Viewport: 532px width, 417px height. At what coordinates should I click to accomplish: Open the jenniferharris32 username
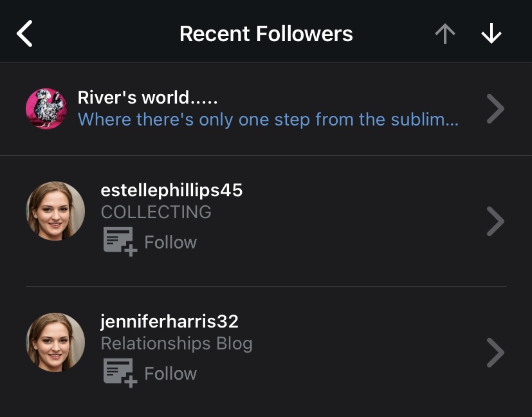170,321
